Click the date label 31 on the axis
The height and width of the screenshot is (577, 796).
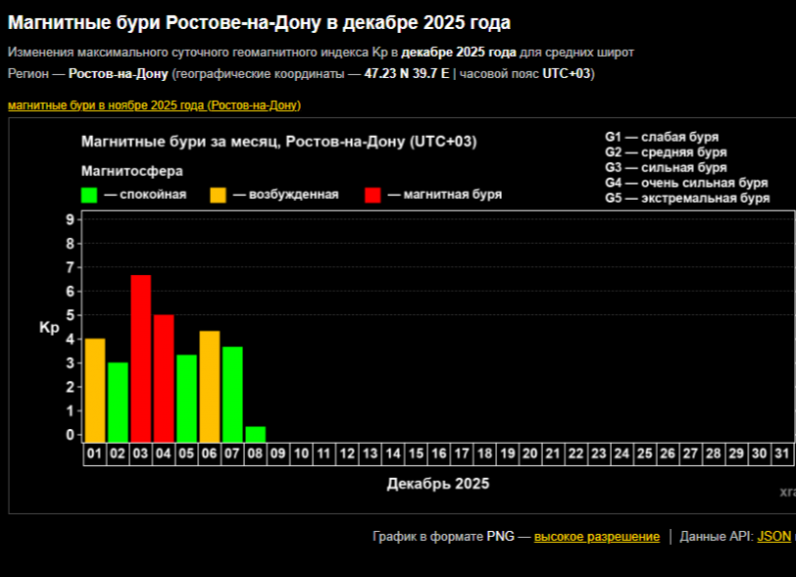pyautogui.click(x=782, y=454)
